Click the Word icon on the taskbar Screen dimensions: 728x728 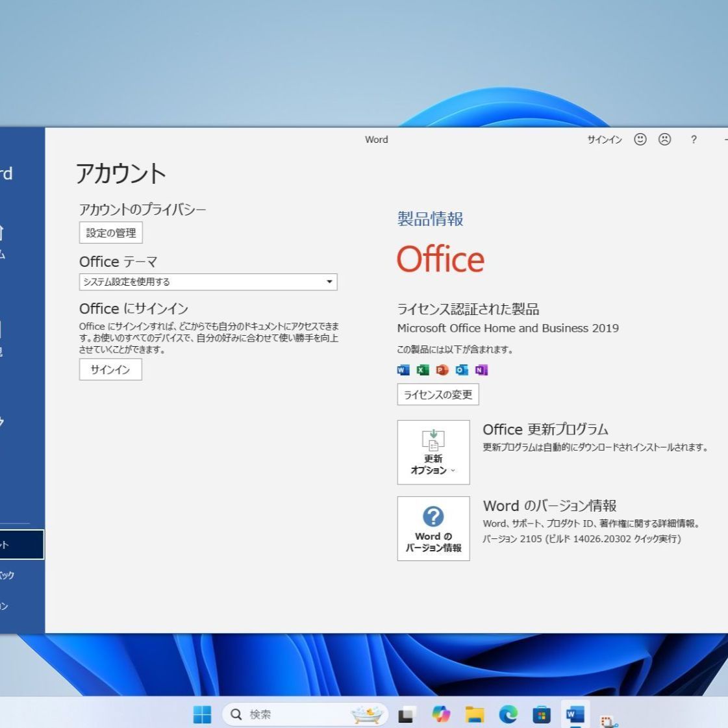click(575, 714)
